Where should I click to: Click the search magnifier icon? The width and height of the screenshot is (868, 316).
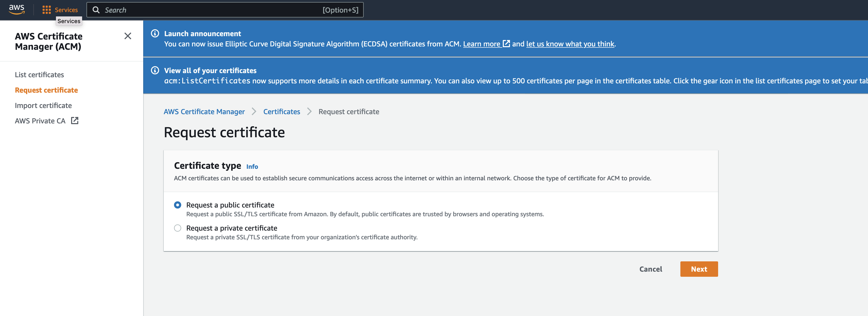(x=96, y=10)
